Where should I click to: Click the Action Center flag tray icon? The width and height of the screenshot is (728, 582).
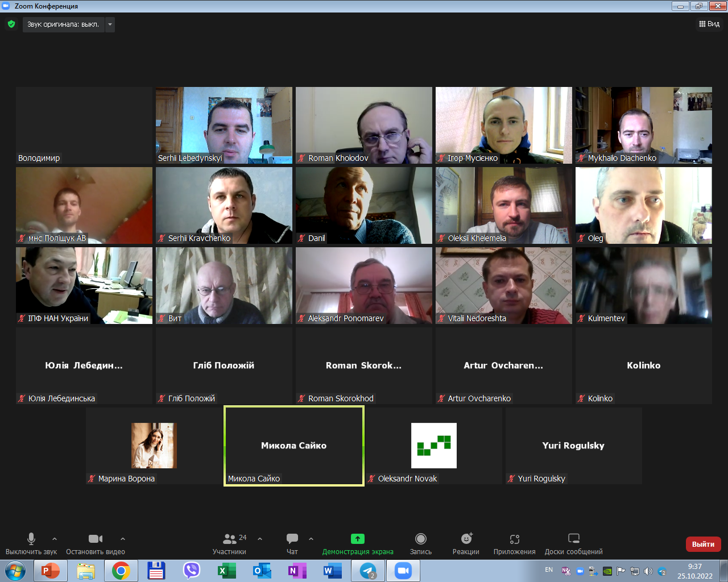click(621, 571)
